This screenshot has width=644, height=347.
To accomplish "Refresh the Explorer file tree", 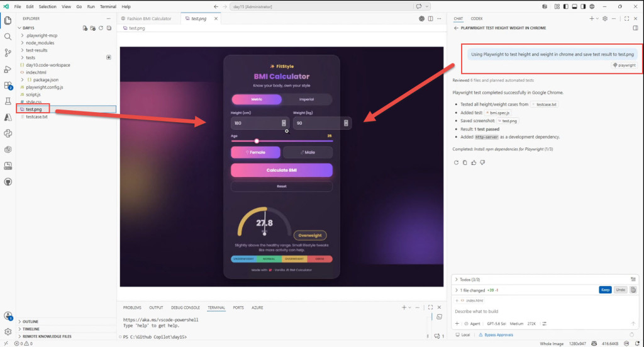I will [101, 28].
